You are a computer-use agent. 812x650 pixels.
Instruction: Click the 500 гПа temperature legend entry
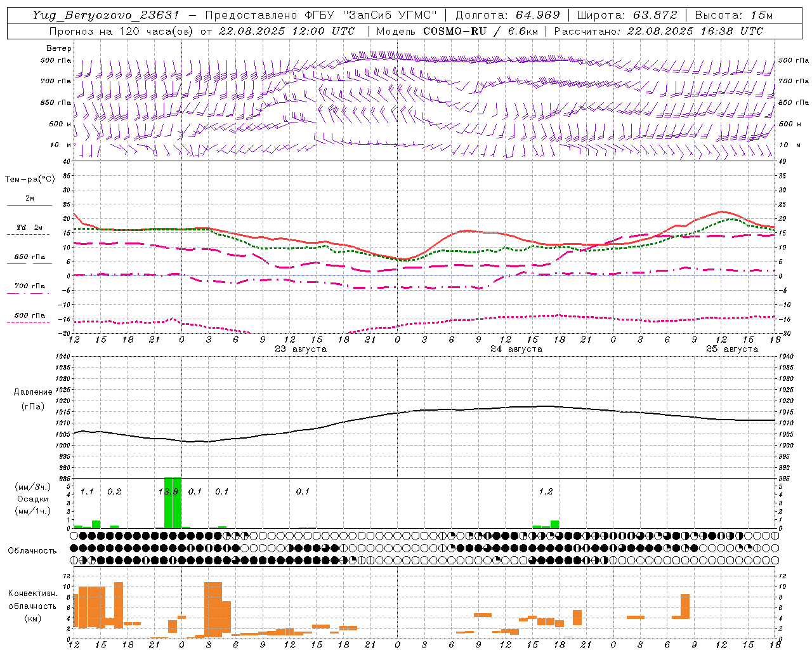click(x=30, y=315)
